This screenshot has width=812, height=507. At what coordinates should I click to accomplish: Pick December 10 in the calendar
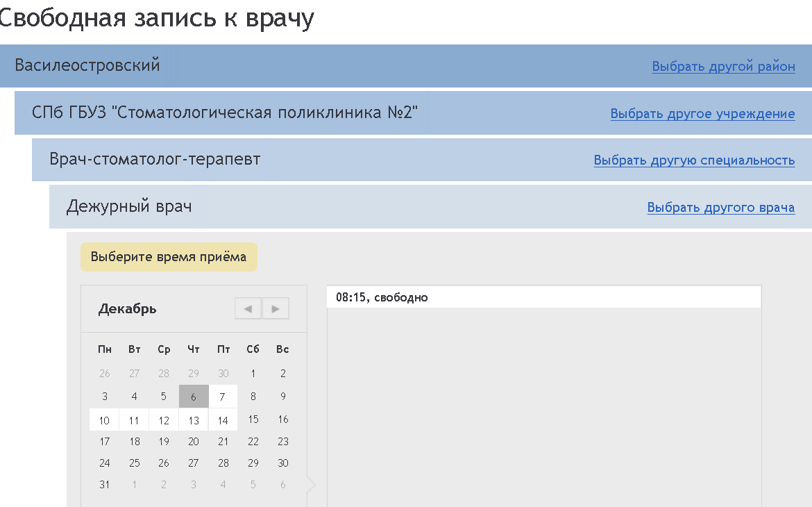point(104,419)
